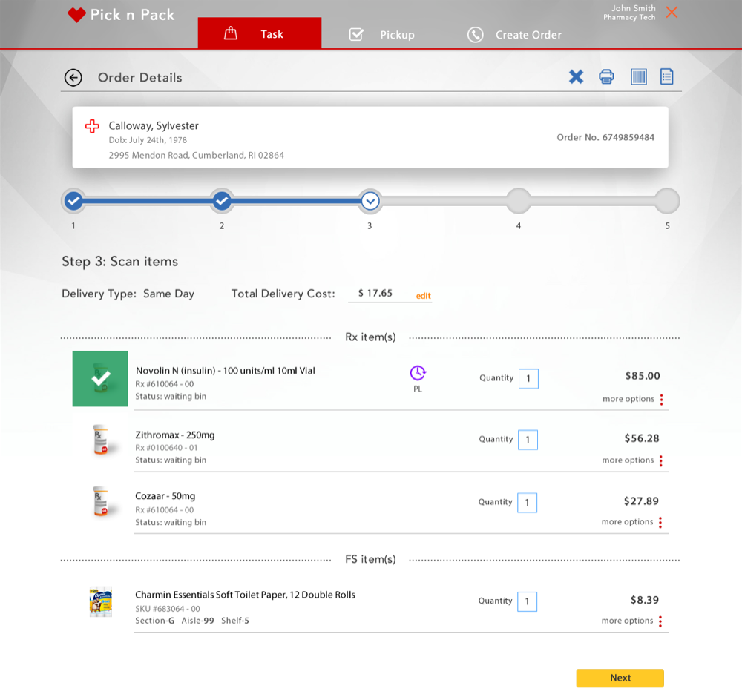The height and width of the screenshot is (700, 742).
Task: Open the barcode scan icon
Action: tap(638, 76)
